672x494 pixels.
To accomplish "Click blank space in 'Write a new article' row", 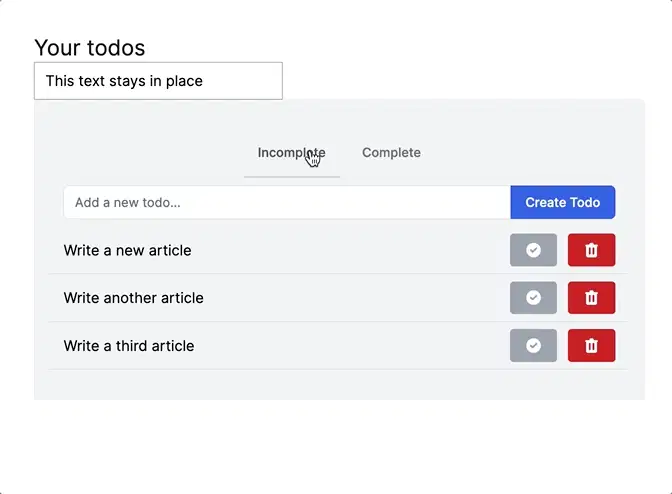I will 350,250.
